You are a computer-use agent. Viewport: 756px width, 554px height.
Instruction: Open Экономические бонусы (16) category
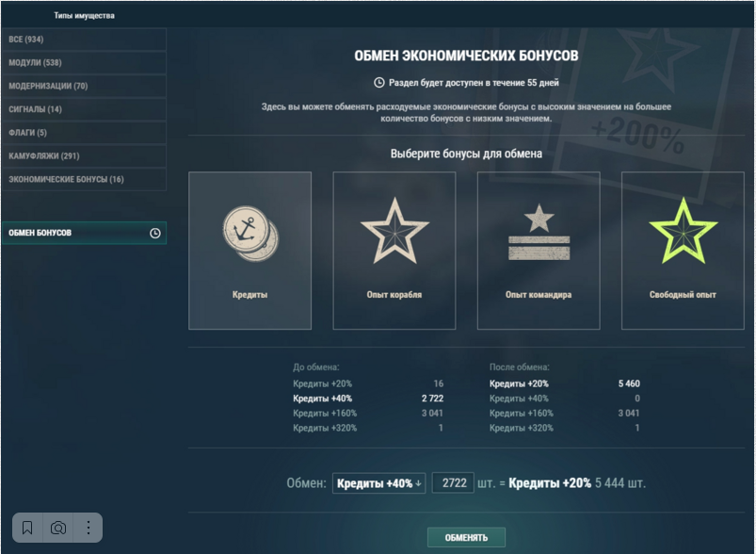(84, 179)
